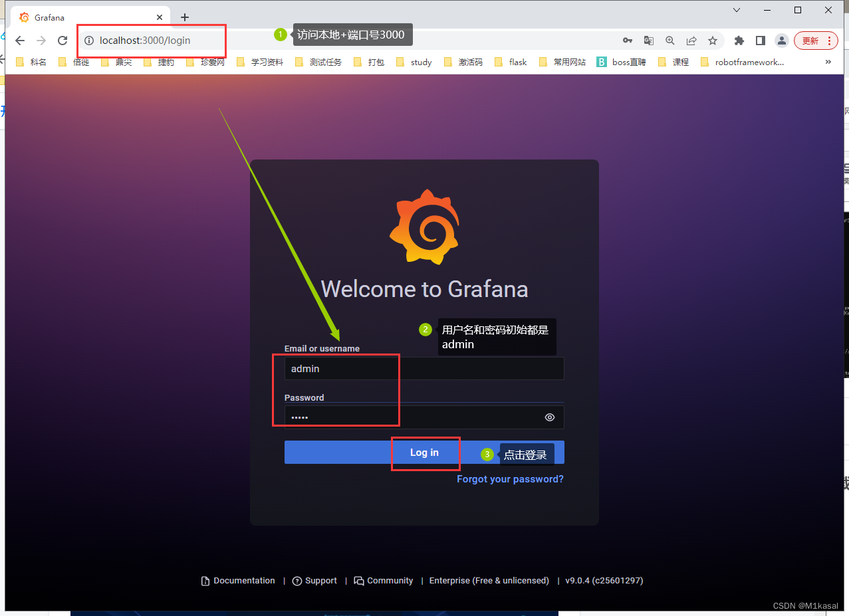The image size is (849, 616).
Task: Open the 科名 bookmark folder
Action: pos(31,62)
